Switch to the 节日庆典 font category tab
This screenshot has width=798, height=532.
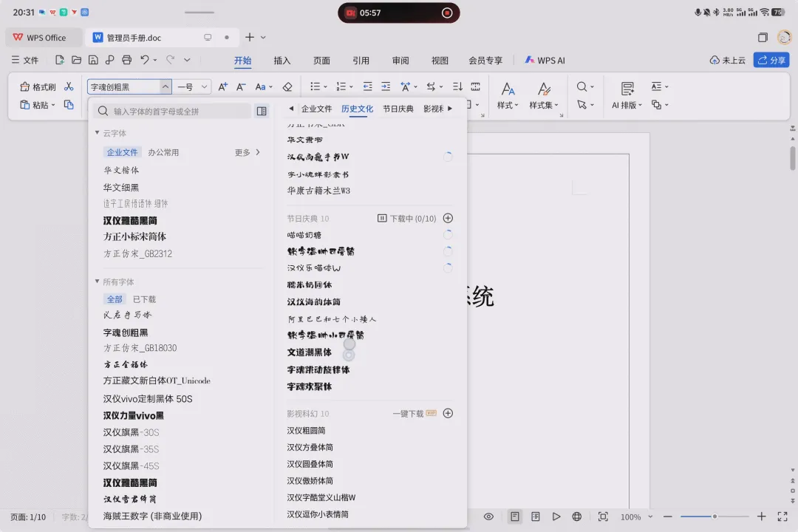click(398, 109)
